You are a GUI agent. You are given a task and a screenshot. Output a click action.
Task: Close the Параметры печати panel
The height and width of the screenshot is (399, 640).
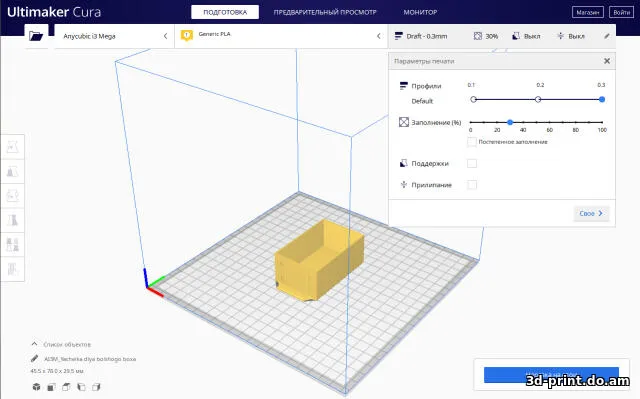pos(607,61)
